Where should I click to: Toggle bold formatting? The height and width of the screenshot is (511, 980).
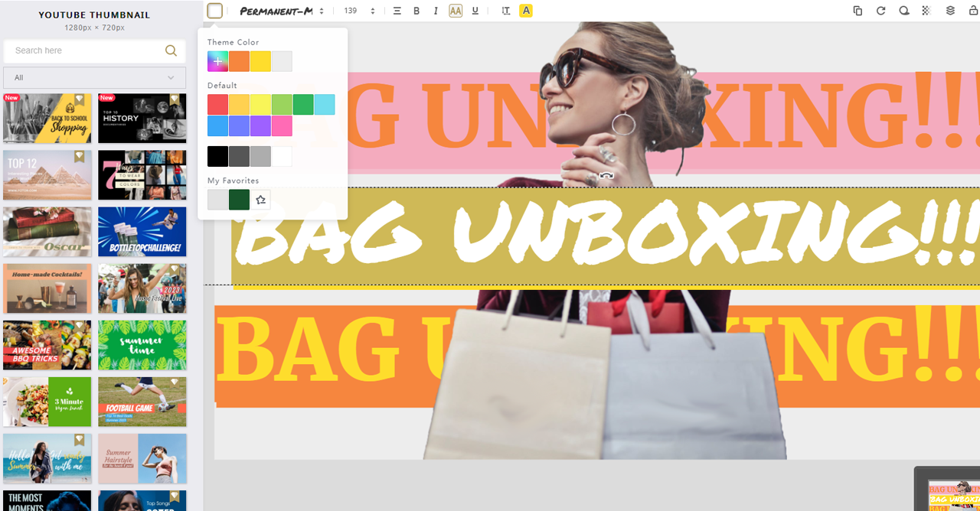coord(416,11)
